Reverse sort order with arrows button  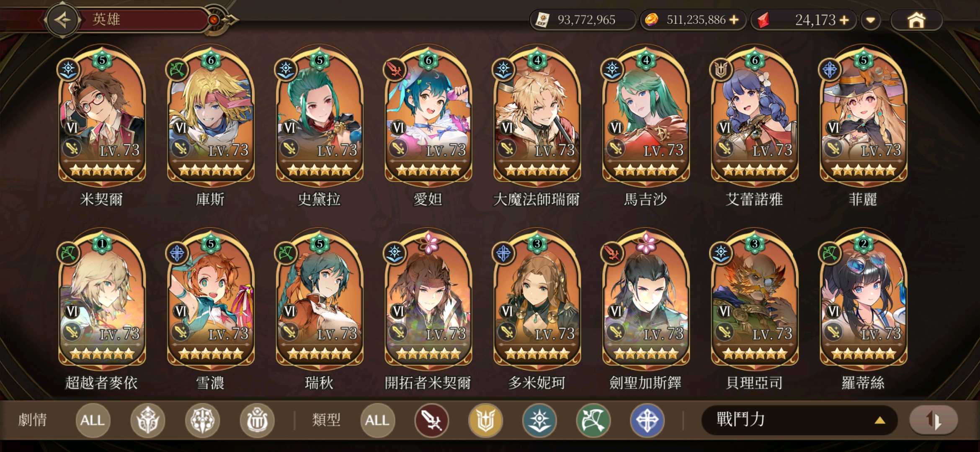[x=934, y=420]
